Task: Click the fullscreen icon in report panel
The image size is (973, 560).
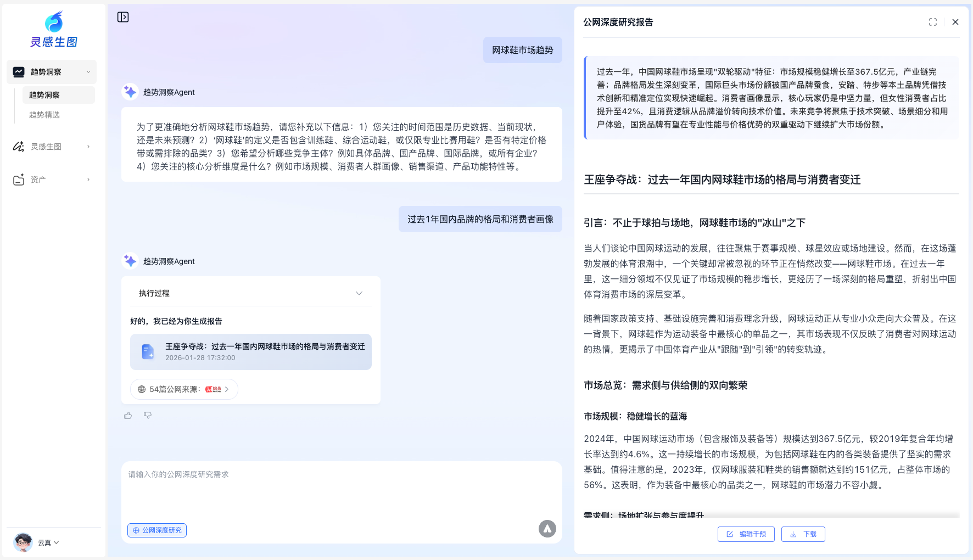Action: click(x=933, y=22)
